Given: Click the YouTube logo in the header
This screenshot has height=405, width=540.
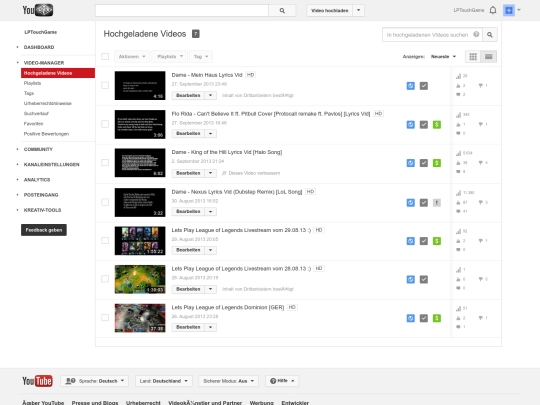Looking at the screenshot, I should 38,10.
